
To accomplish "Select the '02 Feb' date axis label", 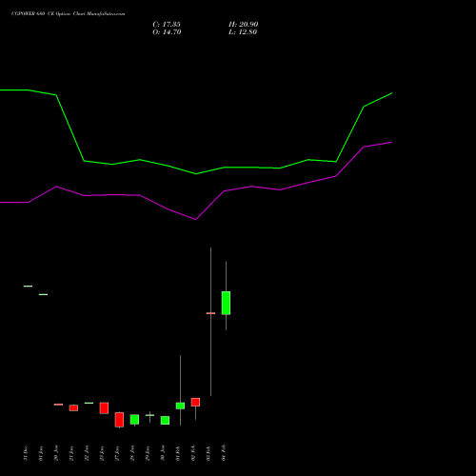I will pyautogui.click(x=193, y=453).
